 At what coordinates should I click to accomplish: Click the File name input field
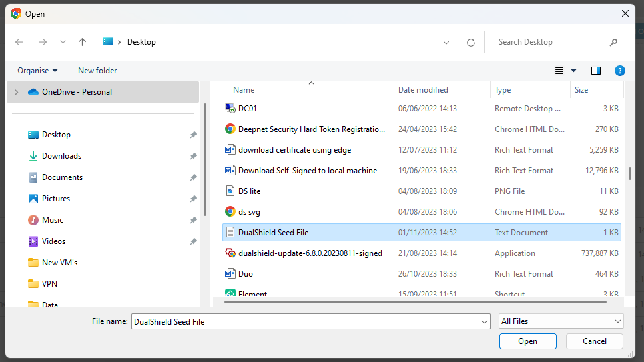[306, 321]
